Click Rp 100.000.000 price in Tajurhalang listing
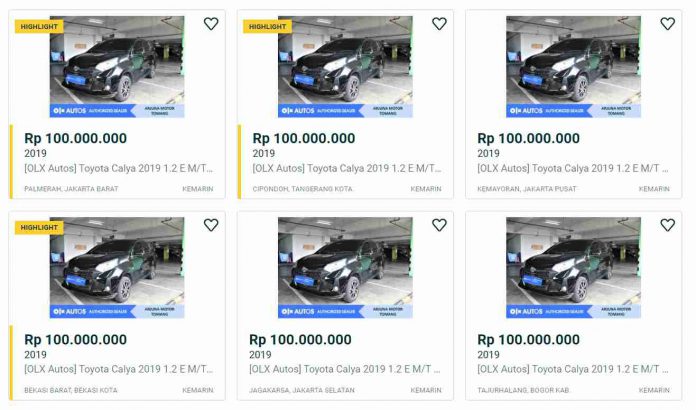This screenshot has height=410, width=696. point(528,339)
